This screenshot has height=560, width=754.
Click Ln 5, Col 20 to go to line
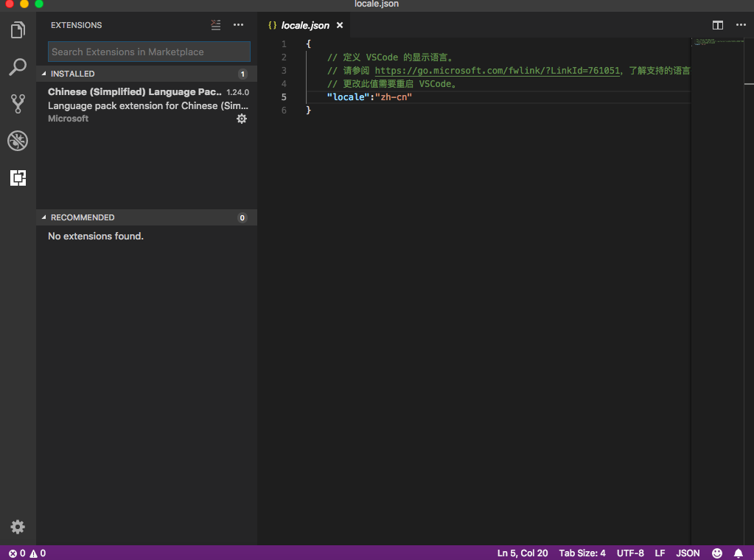[523, 553]
